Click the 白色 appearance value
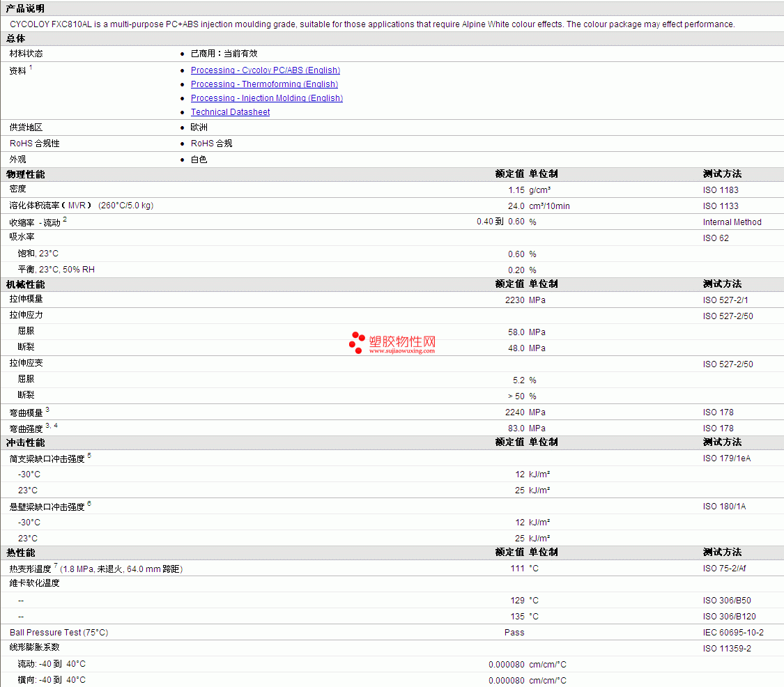Viewport: 784px width, 687px height. point(199,160)
